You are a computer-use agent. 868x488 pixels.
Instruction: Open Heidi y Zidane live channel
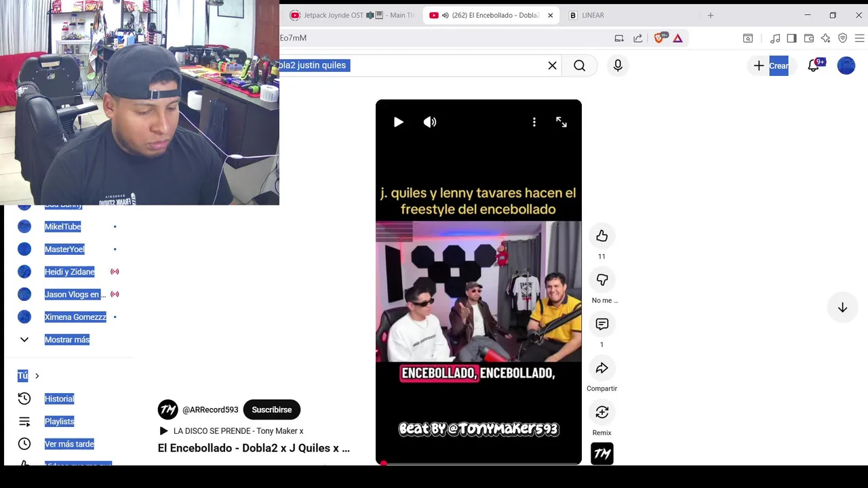point(70,272)
